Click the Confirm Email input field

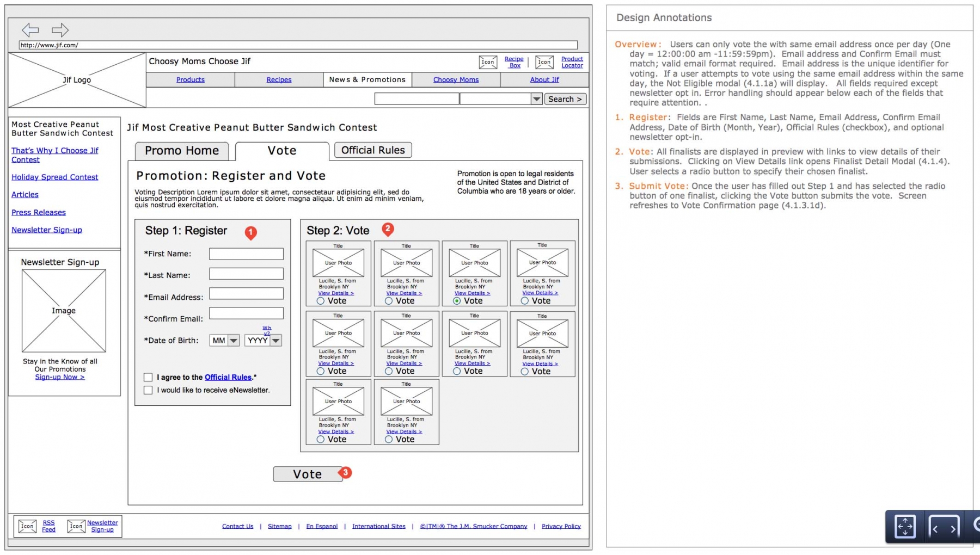click(246, 313)
